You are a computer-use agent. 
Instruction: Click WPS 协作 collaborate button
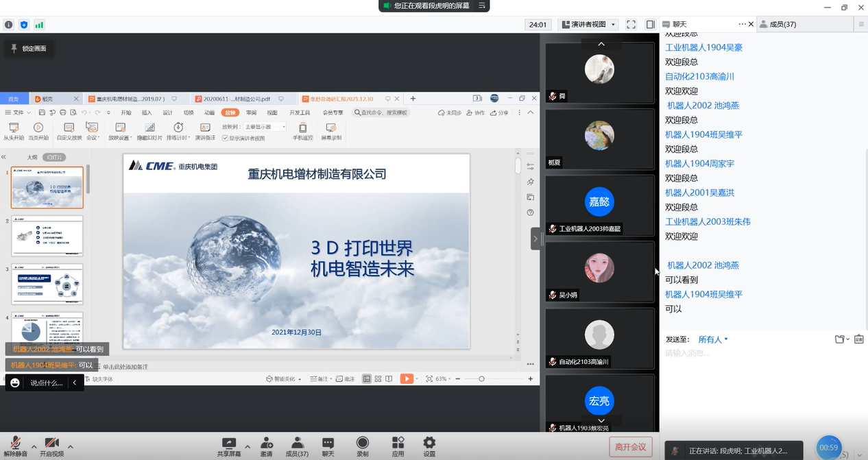pyautogui.click(x=475, y=112)
